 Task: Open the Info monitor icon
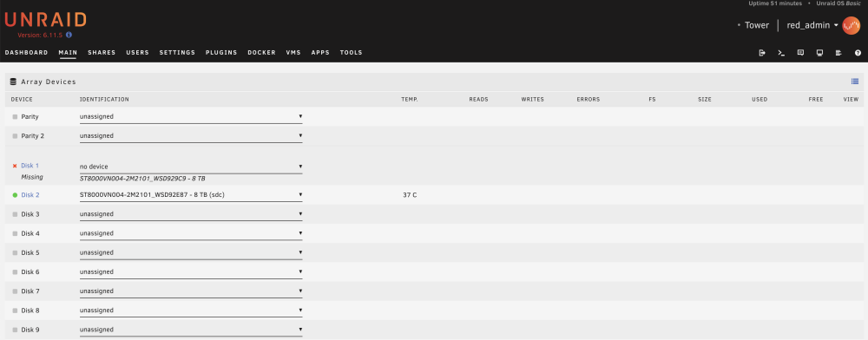(x=820, y=53)
